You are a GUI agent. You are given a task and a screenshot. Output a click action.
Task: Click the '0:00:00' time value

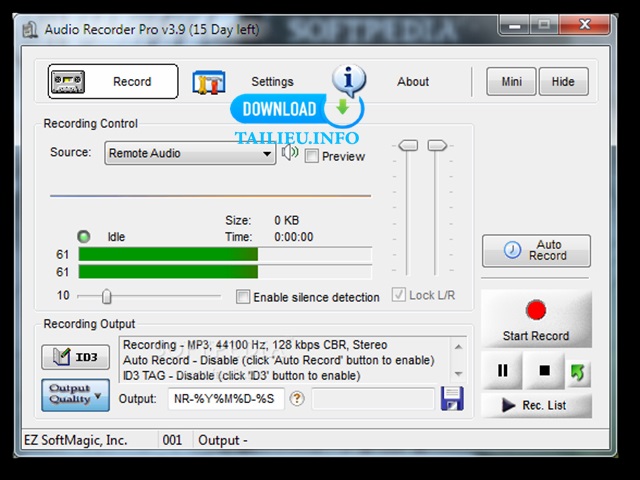coord(293,237)
